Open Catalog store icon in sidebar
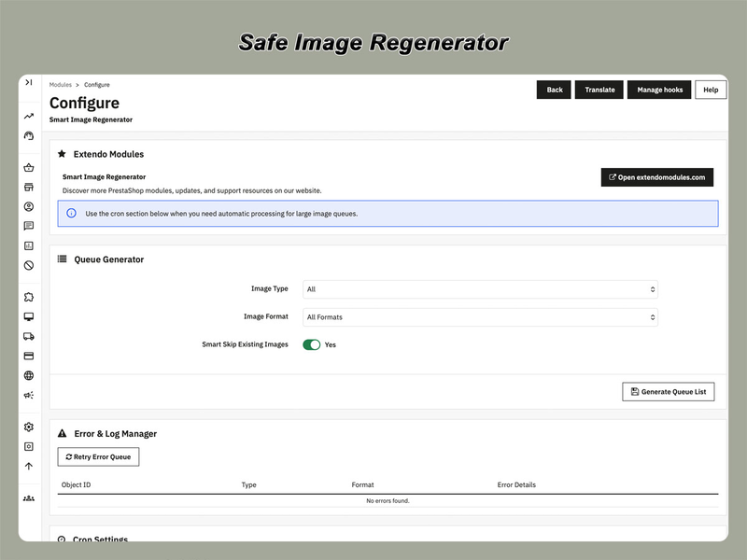Image resolution: width=747 pixels, height=560 pixels. click(29, 188)
